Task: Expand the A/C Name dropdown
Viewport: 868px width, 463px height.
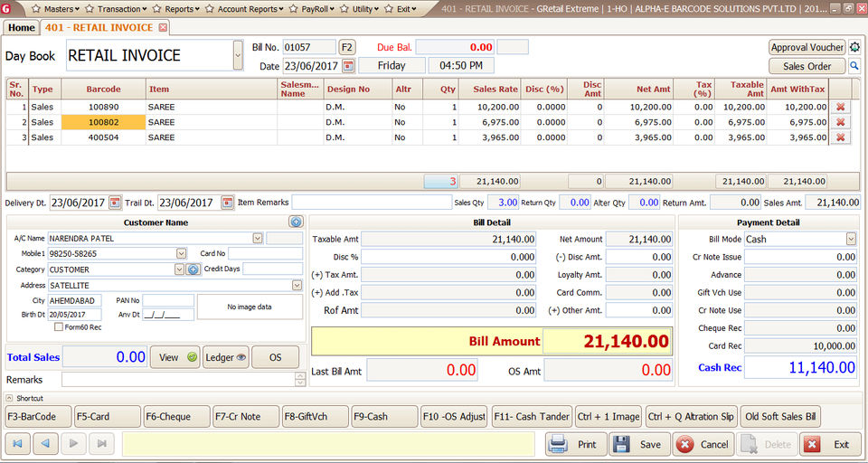Action: [x=258, y=239]
